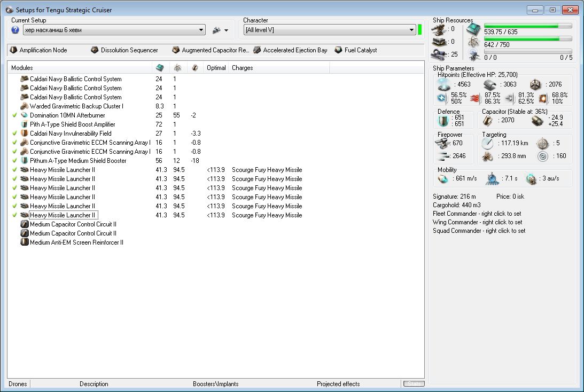
Task: Click the Stats button
Action: click(414, 383)
